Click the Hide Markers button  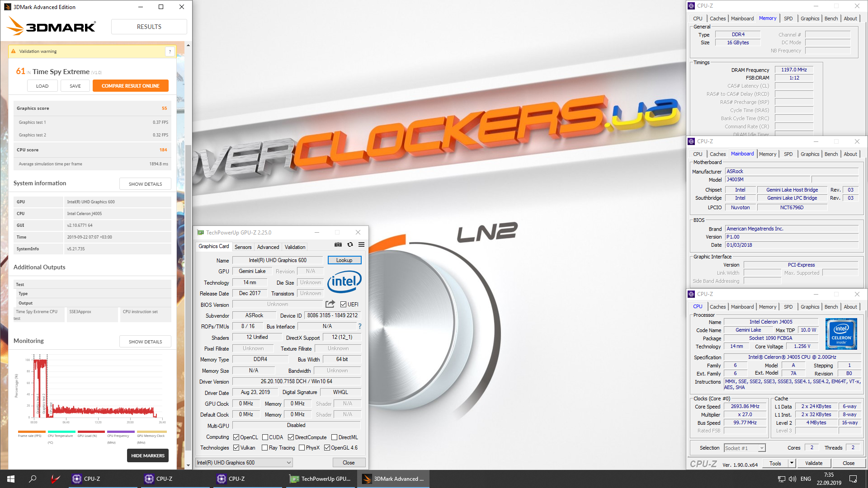pyautogui.click(x=148, y=455)
